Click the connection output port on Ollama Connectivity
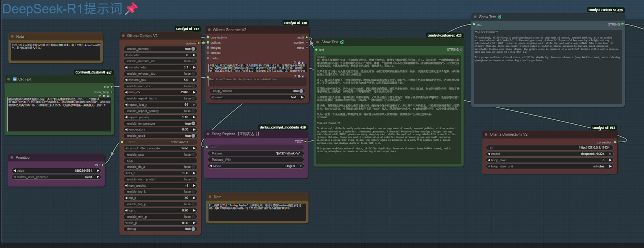This screenshot has width=644, height=248. tap(615, 142)
